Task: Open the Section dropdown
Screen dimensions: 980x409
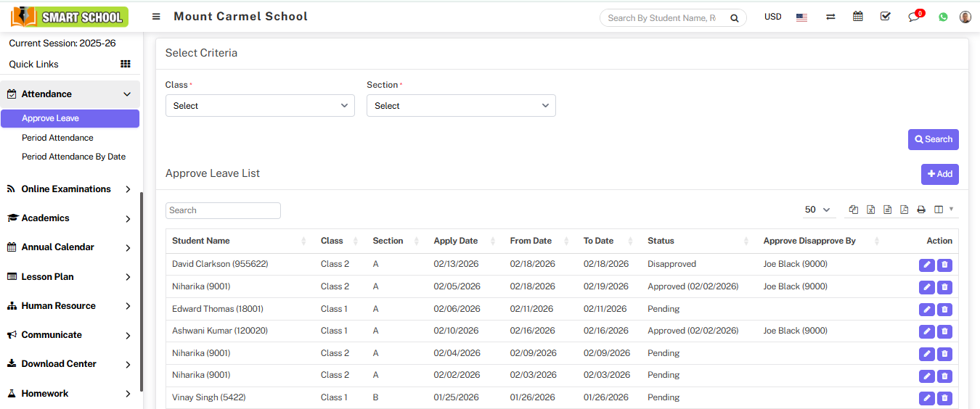Action: (461, 106)
